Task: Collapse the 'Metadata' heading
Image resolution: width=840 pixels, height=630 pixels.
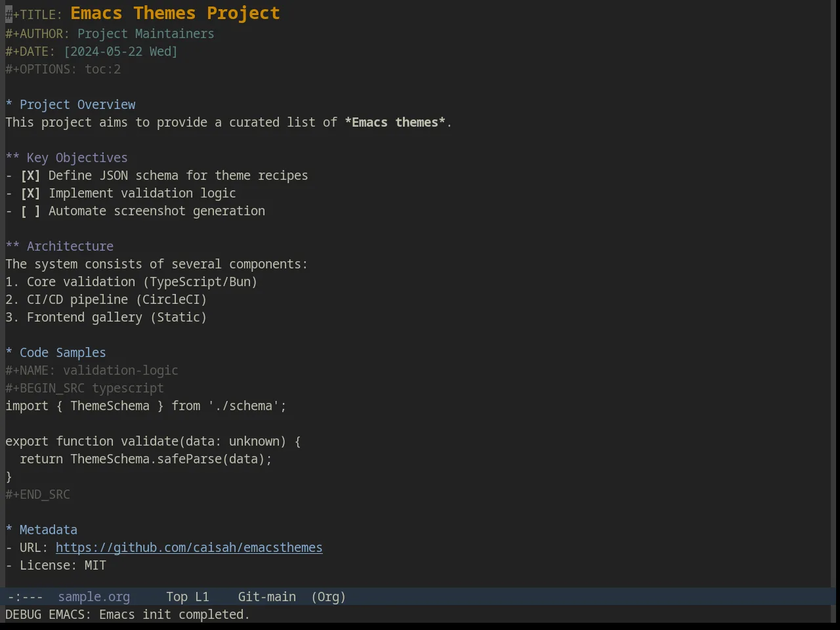Action: point(41,530)
